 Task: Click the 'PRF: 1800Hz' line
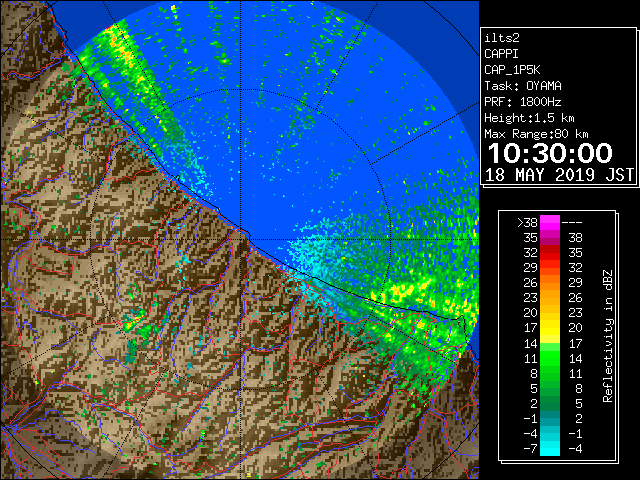[x=523, y=102]
